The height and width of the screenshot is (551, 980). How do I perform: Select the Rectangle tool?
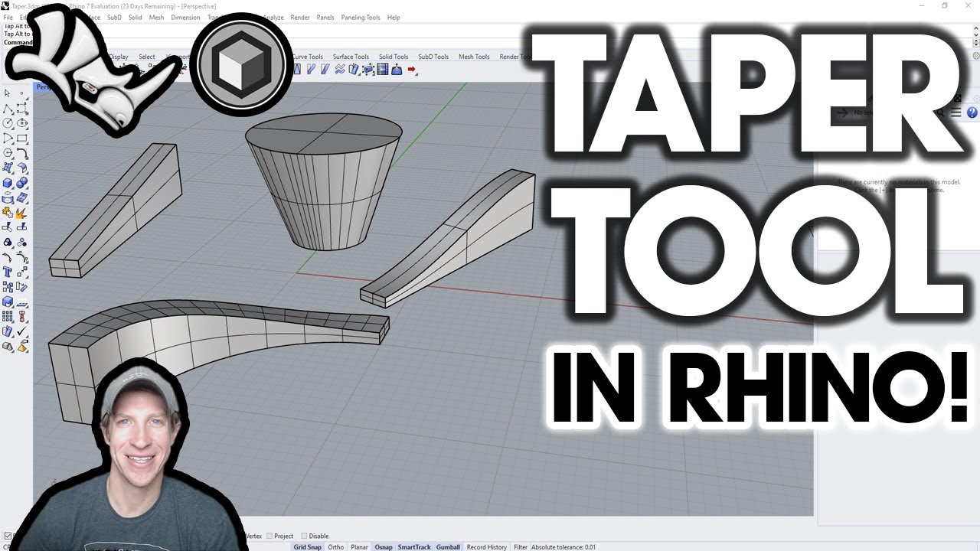22,138
